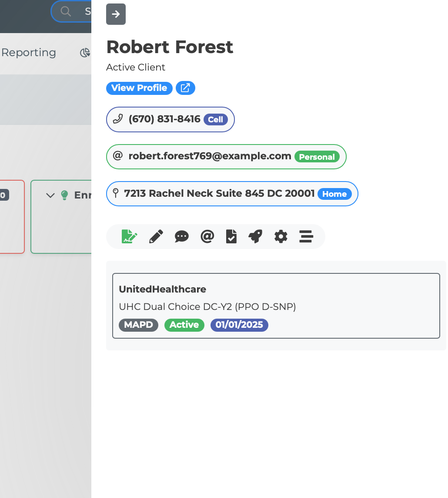This screenshot has width=448, height=498.
Task: Click the pie chart icon in navigation
Action: (x=85, y=53)
